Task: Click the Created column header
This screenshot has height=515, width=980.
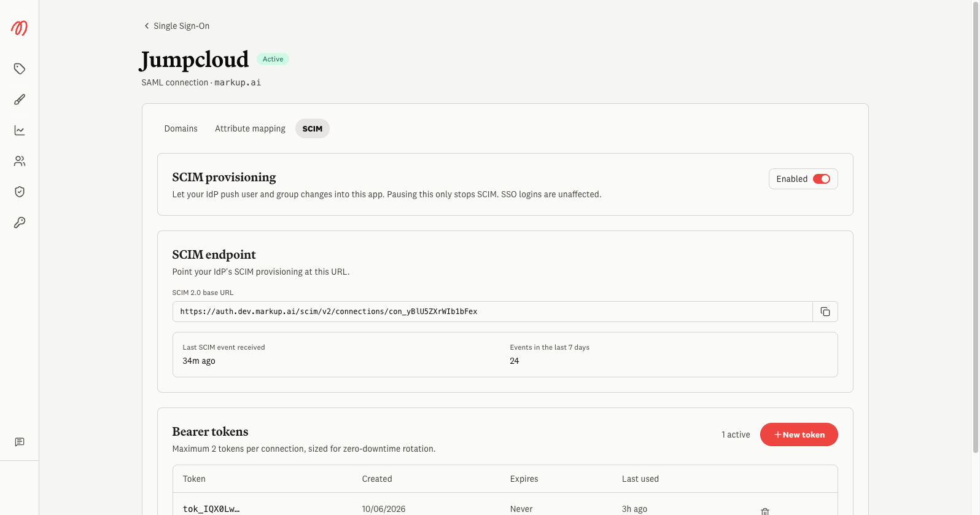Action: pos(377,479)
